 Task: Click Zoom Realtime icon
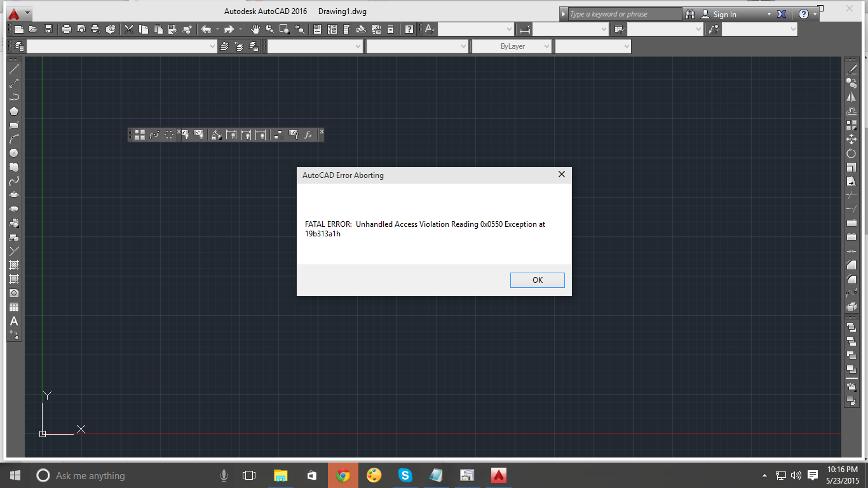[x=270, y=29]
